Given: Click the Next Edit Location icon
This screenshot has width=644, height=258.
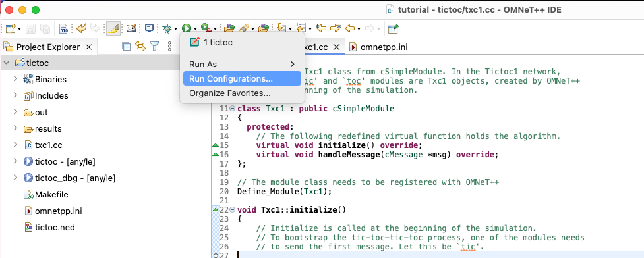Looking at the screenshot, I should (x=336, y=28).
